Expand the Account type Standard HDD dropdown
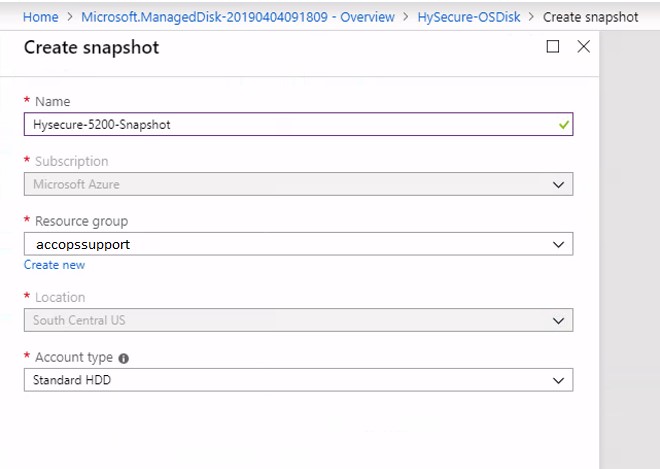This screenshot has width=660, height=469. pos(298,380)
